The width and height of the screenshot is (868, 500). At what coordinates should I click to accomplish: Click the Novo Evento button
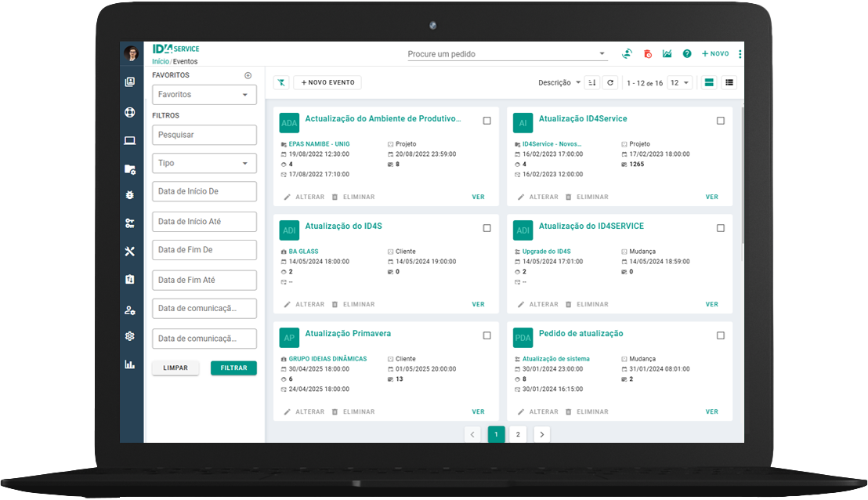[x=327, y=82]
